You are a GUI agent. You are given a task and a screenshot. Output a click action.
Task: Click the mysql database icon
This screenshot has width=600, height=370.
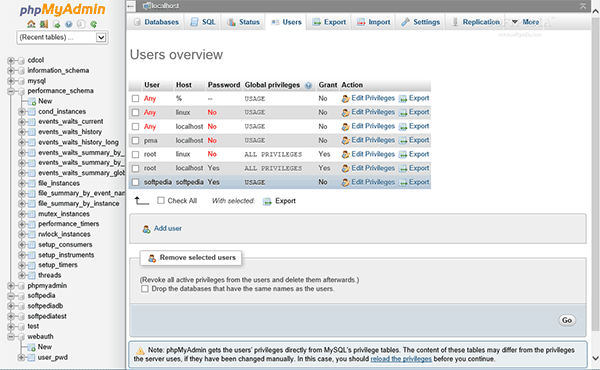pos(21,81)
